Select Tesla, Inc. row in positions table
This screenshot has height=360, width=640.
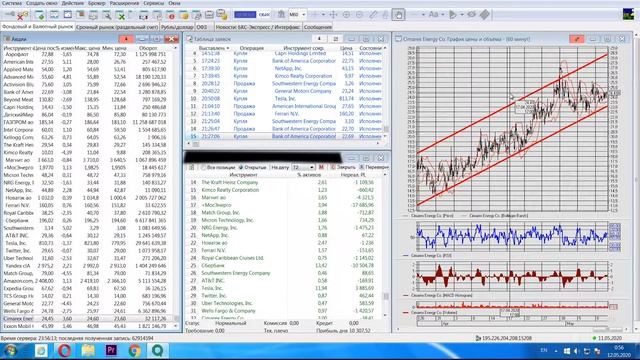tap(284, 288)
